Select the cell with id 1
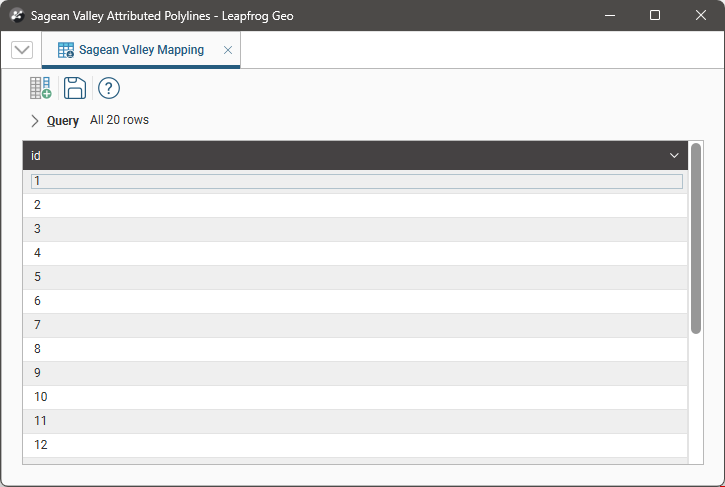The height and width of the screenshot is (487, 725). point(356,181)
